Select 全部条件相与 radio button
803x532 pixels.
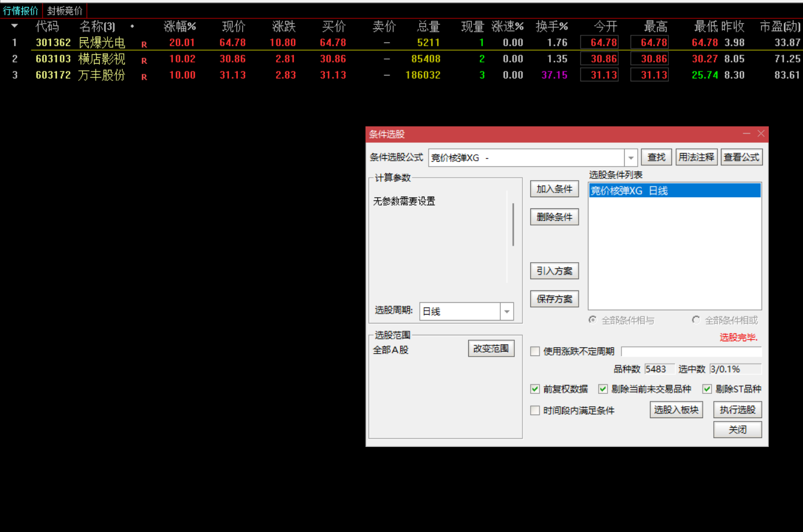[x=592, y=320]
